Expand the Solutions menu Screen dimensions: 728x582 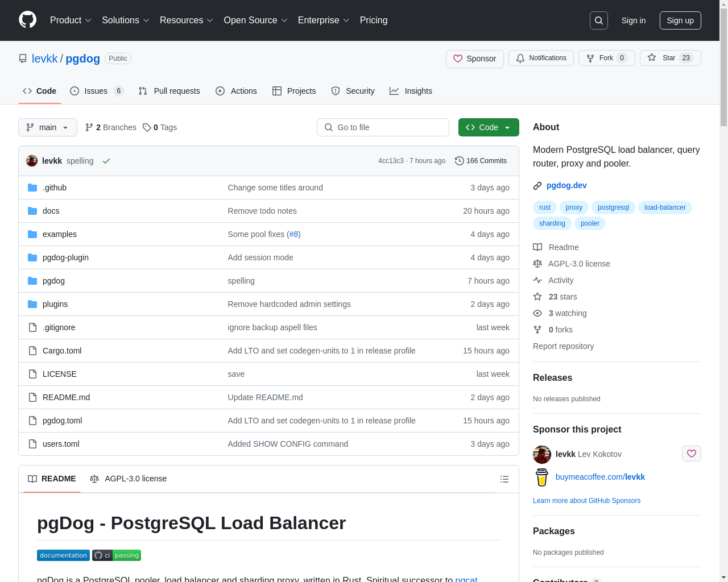point(126,20)
